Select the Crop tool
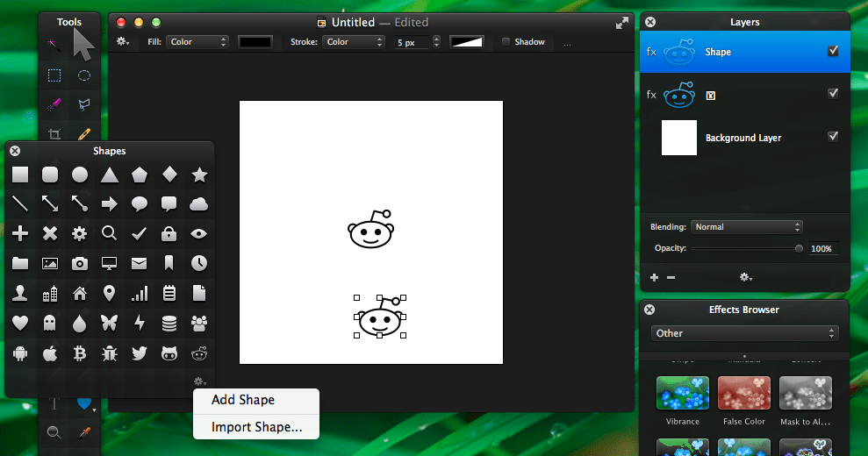The image size is (868, 456). click(x=54, y=134)
